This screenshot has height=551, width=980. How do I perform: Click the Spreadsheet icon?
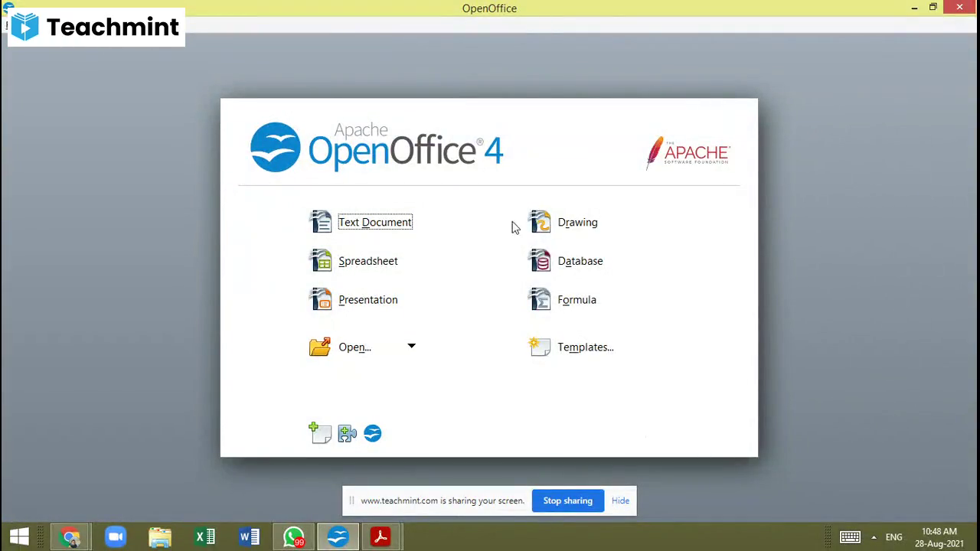click(321, 261)
